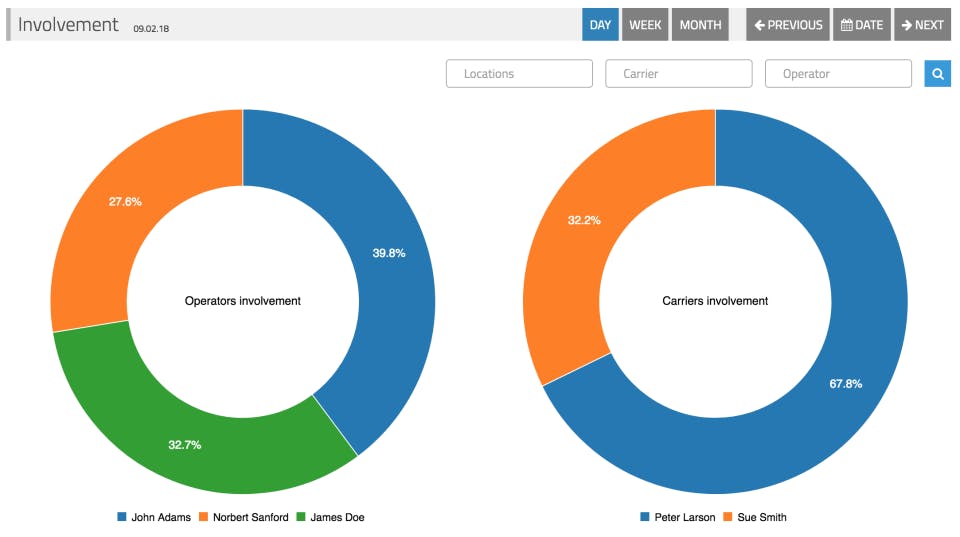
Task: Open the Operator filter field
Action: pos(838,73)
